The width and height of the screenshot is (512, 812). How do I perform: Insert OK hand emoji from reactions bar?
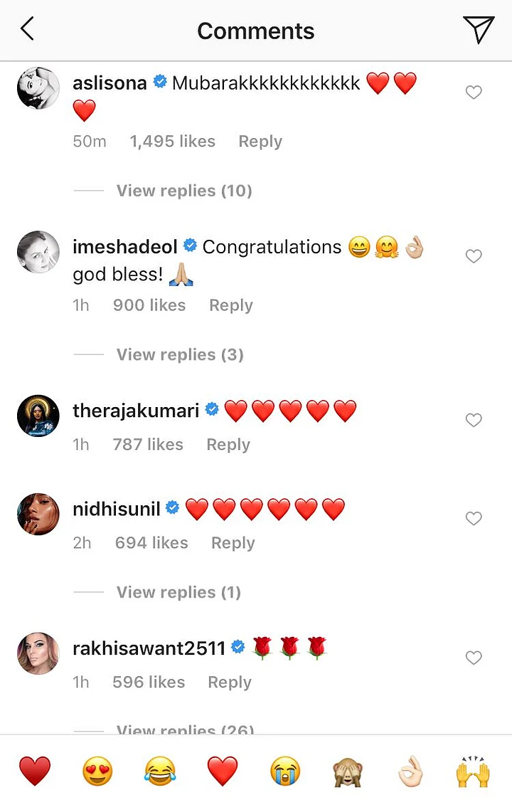click(x=410, y=771)
